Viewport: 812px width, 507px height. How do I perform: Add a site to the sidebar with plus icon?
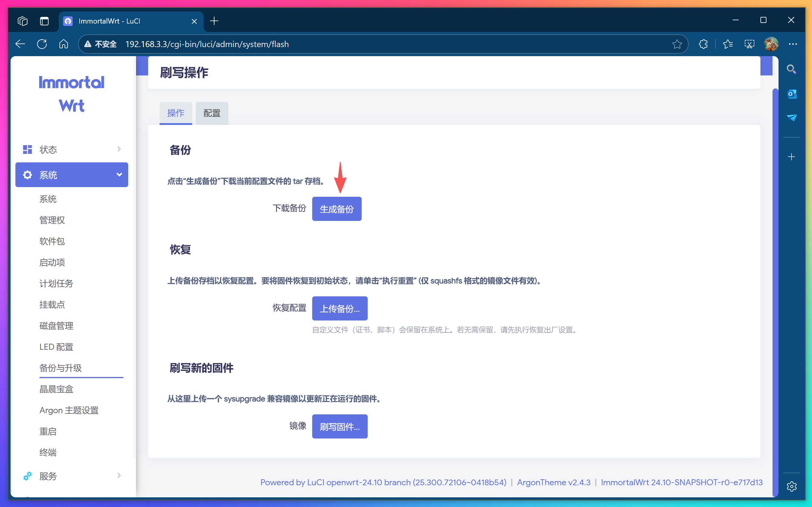click(791, 156)
